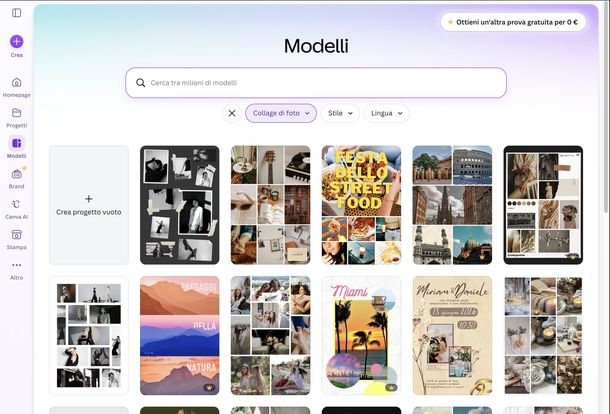
Task: Open beige moodboard with color palette template
Action: tap(543, 205)
